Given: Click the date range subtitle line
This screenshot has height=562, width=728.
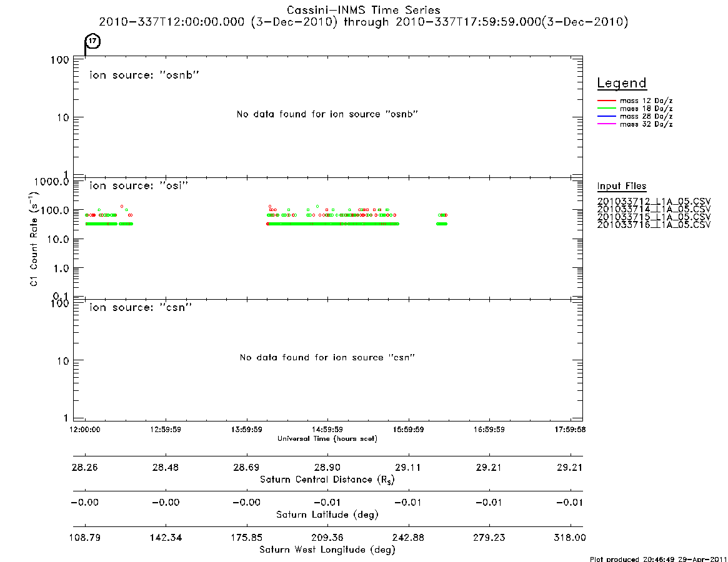Looking at the screenshot, I should click(364, 22).
